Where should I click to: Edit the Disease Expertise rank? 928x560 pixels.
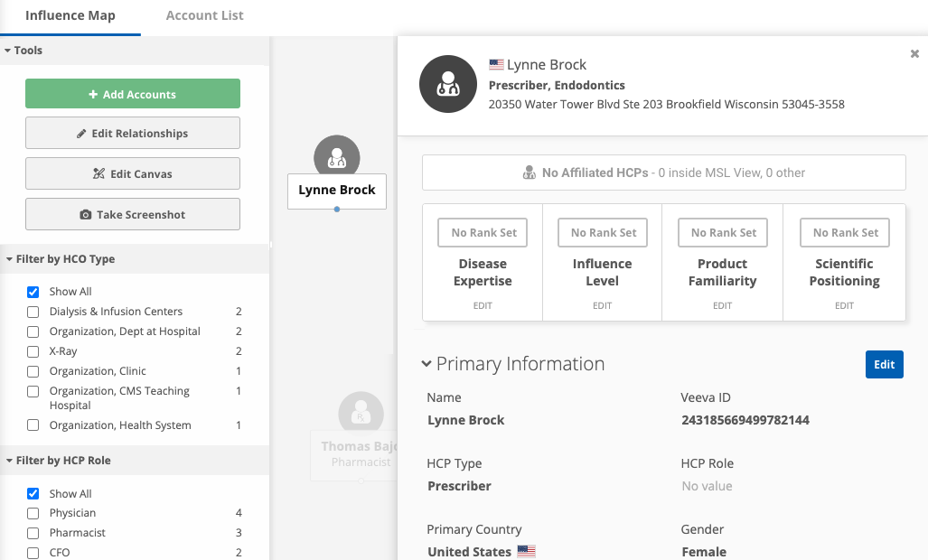[x=483, y=305]
